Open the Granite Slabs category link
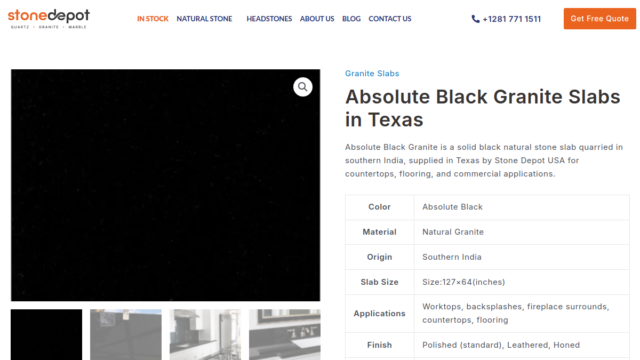640x360 pixels. click(372, 73)
